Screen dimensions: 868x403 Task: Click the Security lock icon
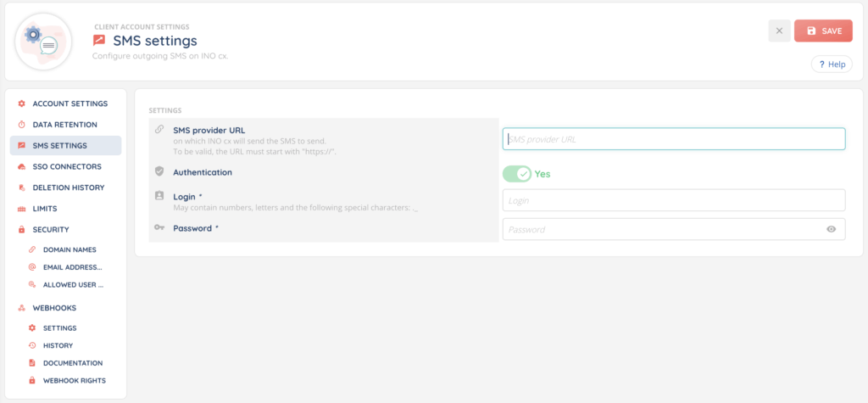coord(22,229)
